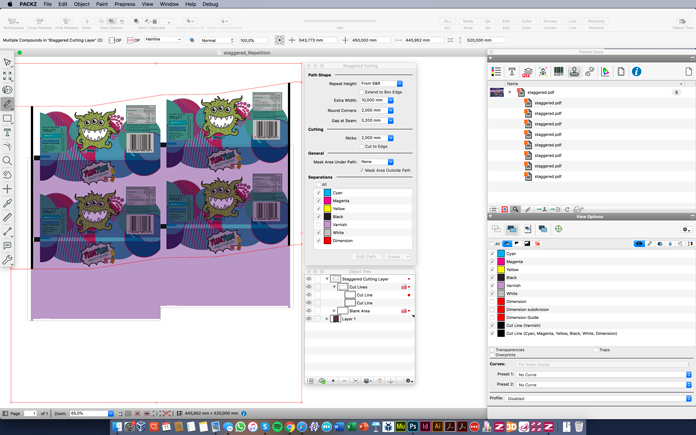Enable the Cut to Edge checkbox
This screenshot has height=435, width=696.
coord(362,146)
